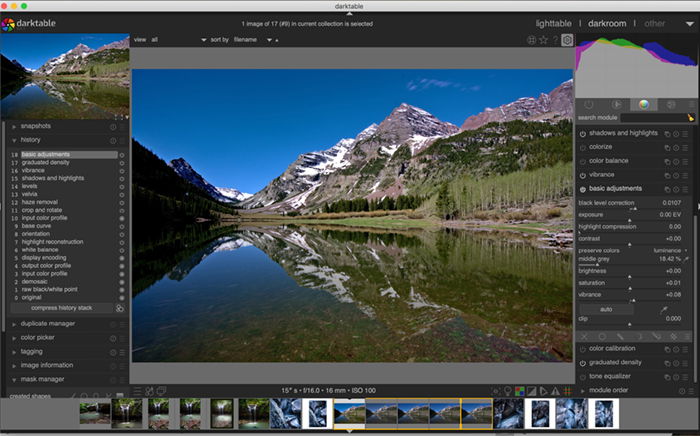Click the auto button in basic adjustments
Screen dimensions: 700x436
[x=605, y=309]
